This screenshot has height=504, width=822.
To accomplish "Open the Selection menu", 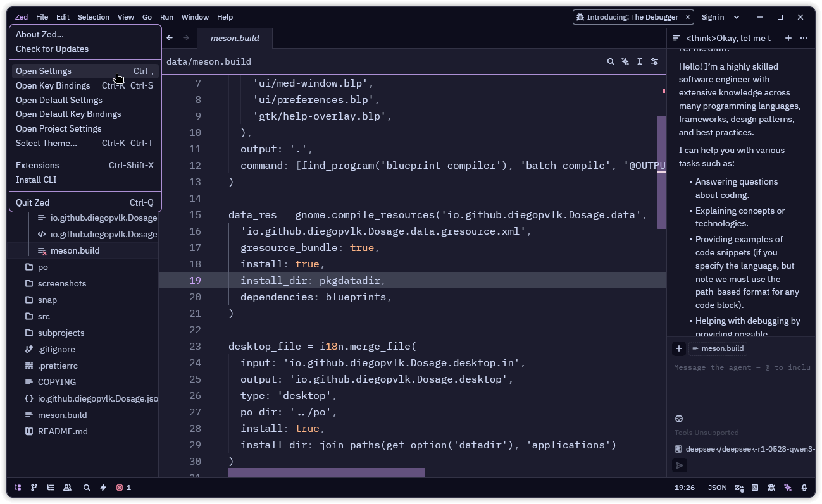I will (94, 17).
